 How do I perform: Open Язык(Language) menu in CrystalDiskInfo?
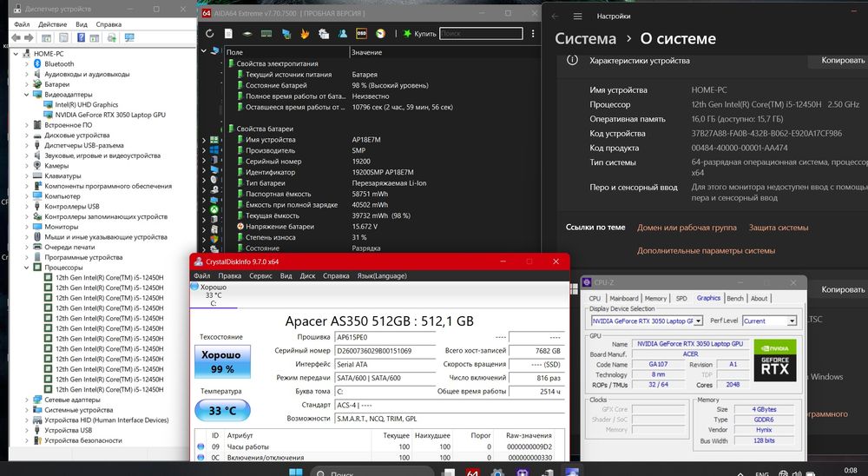pyautogui.click(x=382, y=275)
